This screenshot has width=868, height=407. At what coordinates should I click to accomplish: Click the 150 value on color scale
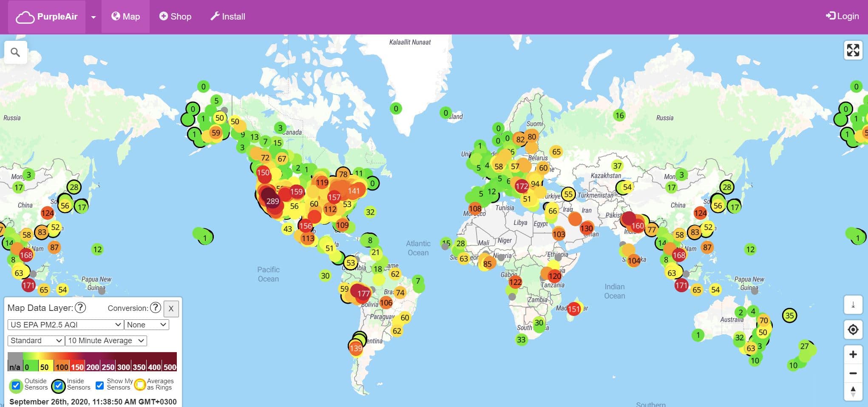tap(77, 367)
